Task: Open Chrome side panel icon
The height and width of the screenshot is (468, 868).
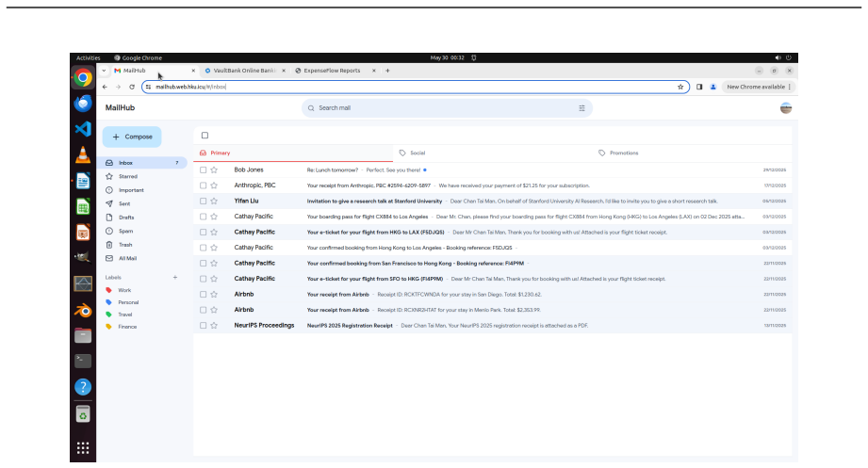Action: tap(699, 87)
